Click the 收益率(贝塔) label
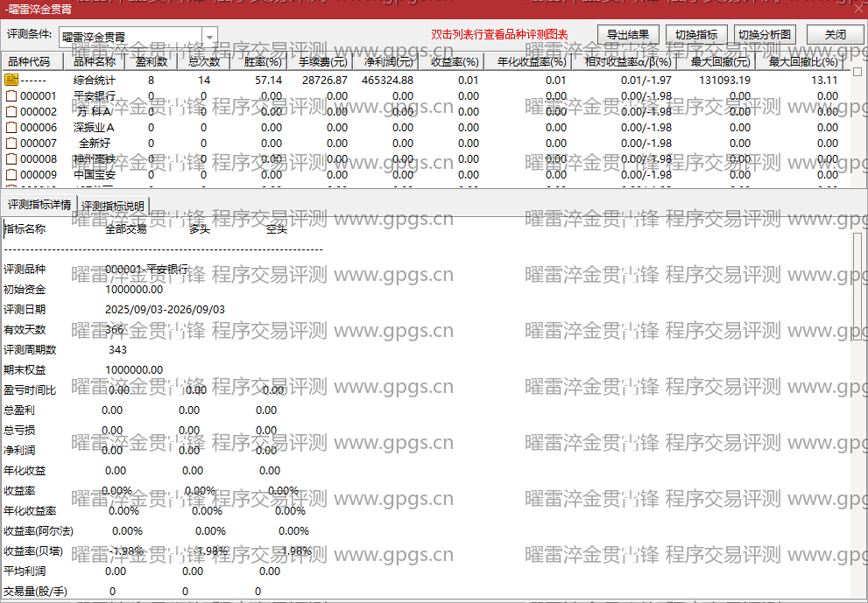868x603 pixels. pyautogui.click(x=33, y=551)
